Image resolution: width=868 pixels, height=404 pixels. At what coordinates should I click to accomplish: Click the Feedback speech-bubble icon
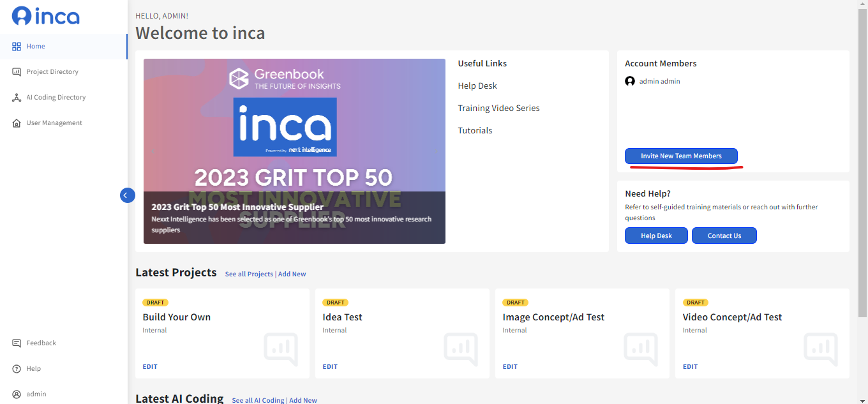coord(17,343)
